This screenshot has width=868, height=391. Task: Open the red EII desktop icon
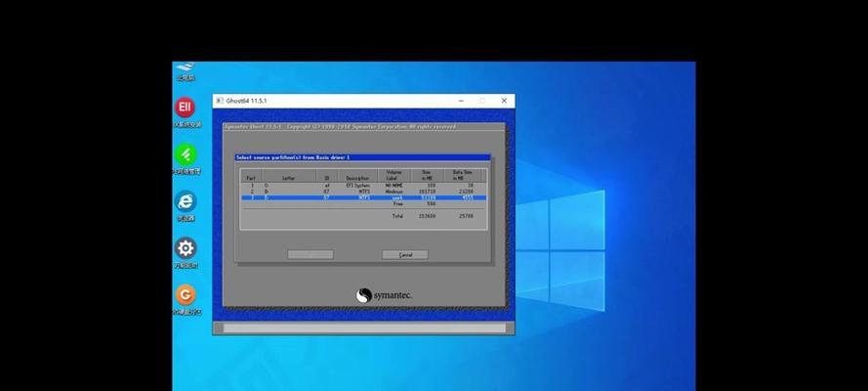(185, 107)
